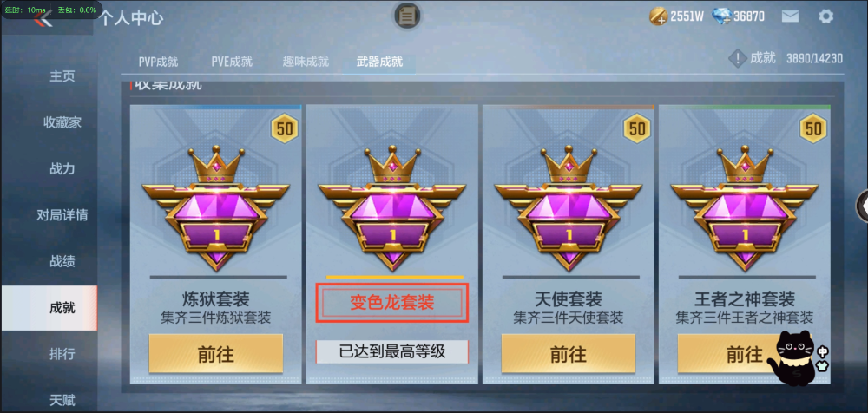Tap the diamond currency add icon

click(x=722, y=16)
